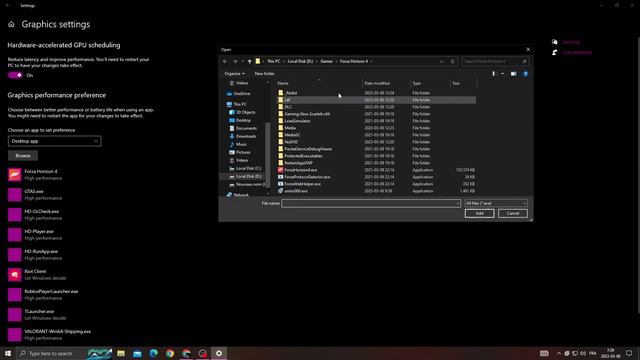Click New folder button
Viewport: 640px width, 360px height.
pos(264,74)
